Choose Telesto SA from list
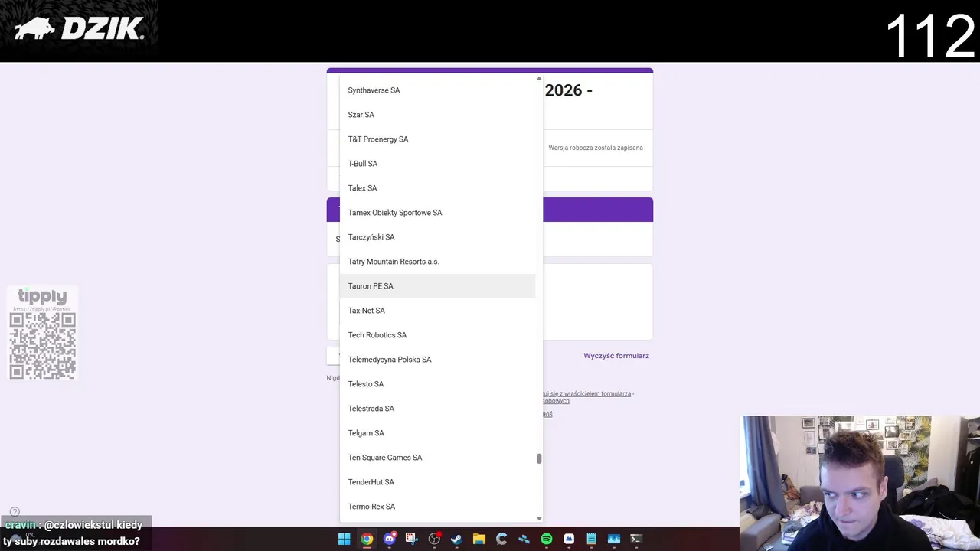The image size is (980, 551). [437, 384]
